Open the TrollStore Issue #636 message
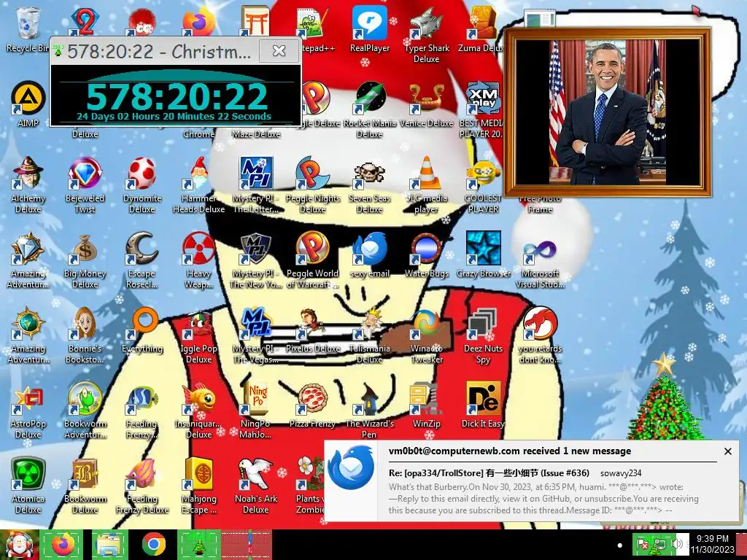Image resolution: width=747 pixels, height=560 pixels. coord(489,472)
